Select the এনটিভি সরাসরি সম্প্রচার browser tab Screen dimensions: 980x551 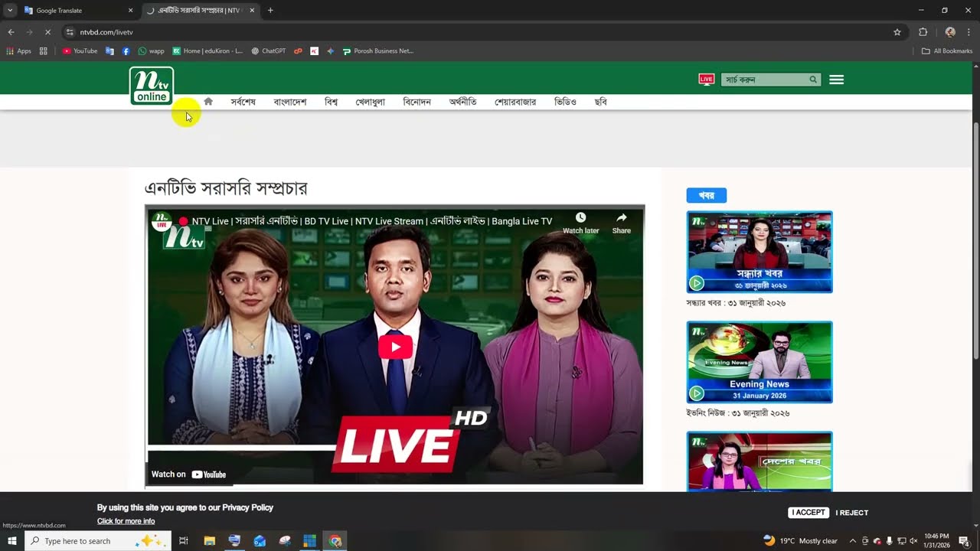pyautogui.click(x=199, y=11)
